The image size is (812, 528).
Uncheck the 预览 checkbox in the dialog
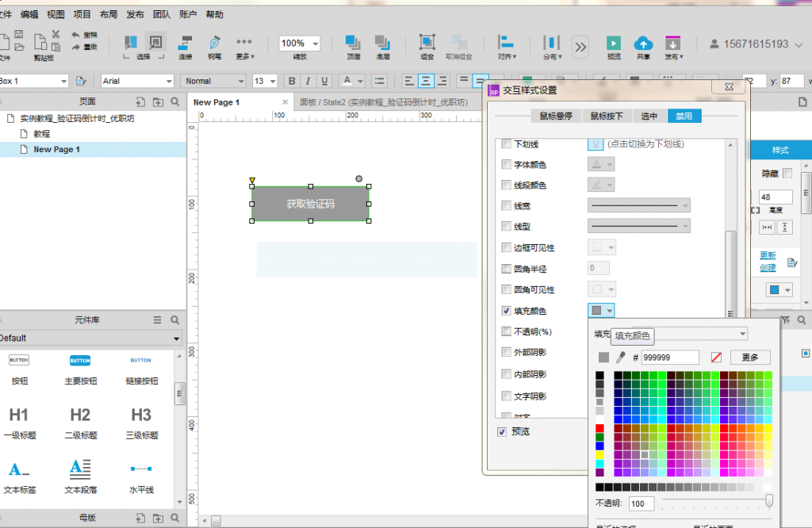[x=502, y=431]
